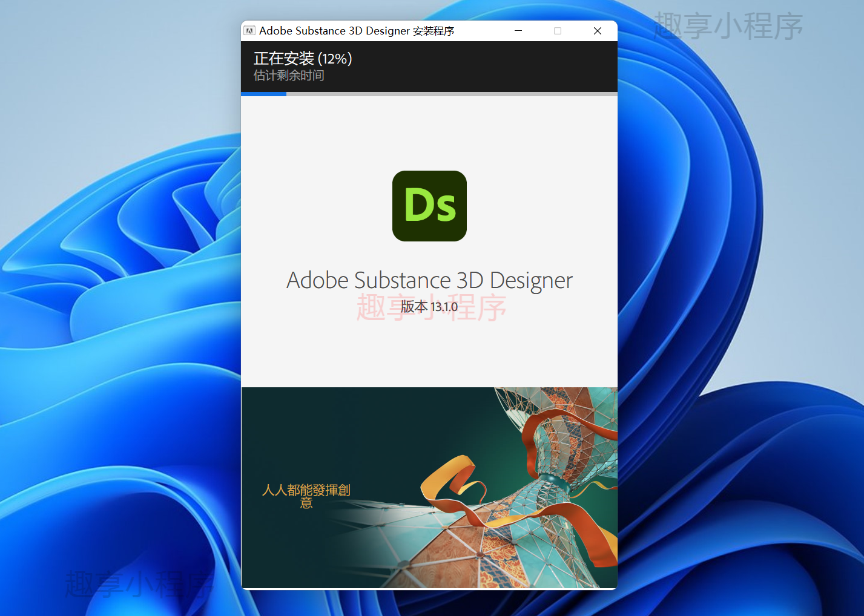Image resolution: width=864 pixels, height=616 pixels.
Task: Click the 3D ribbon artwork banner
Action: (x=429, y=488)
